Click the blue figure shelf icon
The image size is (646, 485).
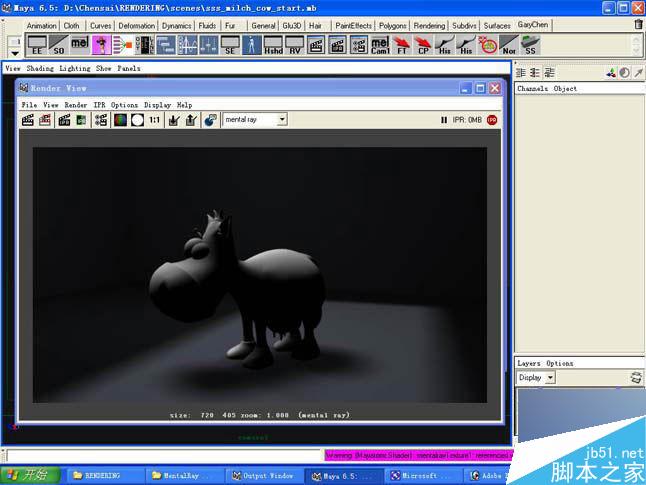coord(251,45)
